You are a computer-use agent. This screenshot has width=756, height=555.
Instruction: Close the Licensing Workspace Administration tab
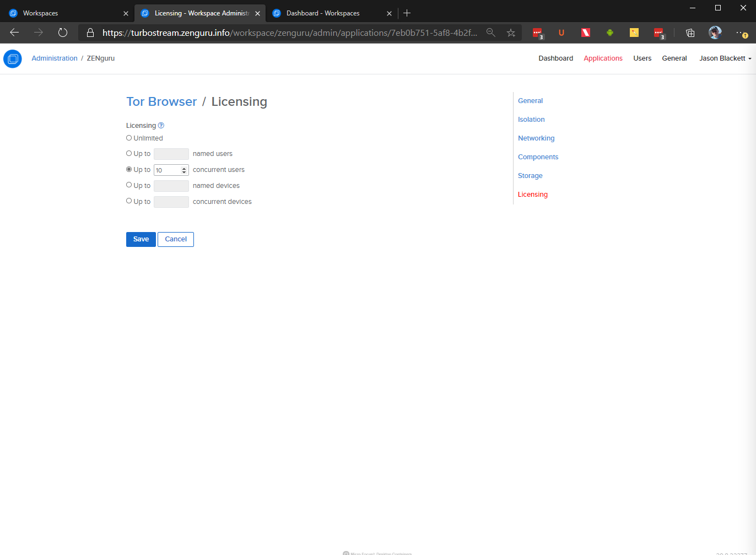(257, 13)
